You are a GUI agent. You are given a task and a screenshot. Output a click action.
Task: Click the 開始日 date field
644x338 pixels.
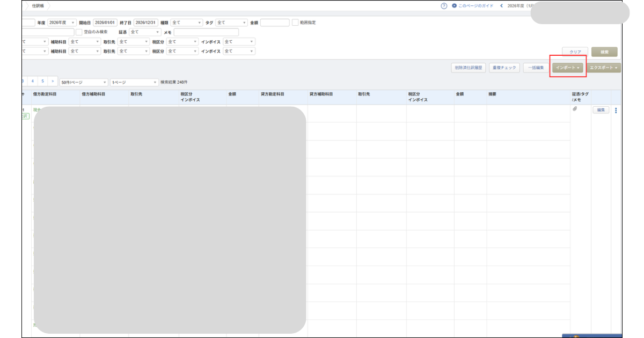tap(105, 23)
